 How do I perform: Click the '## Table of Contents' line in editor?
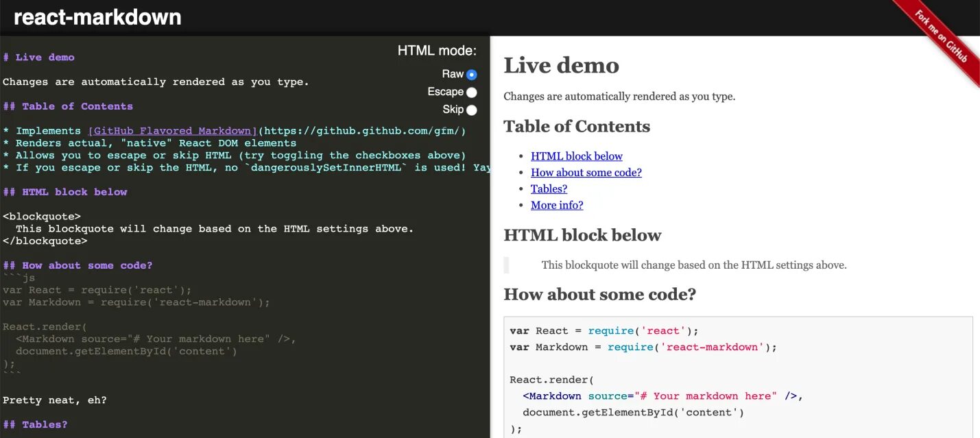[68, 106]
